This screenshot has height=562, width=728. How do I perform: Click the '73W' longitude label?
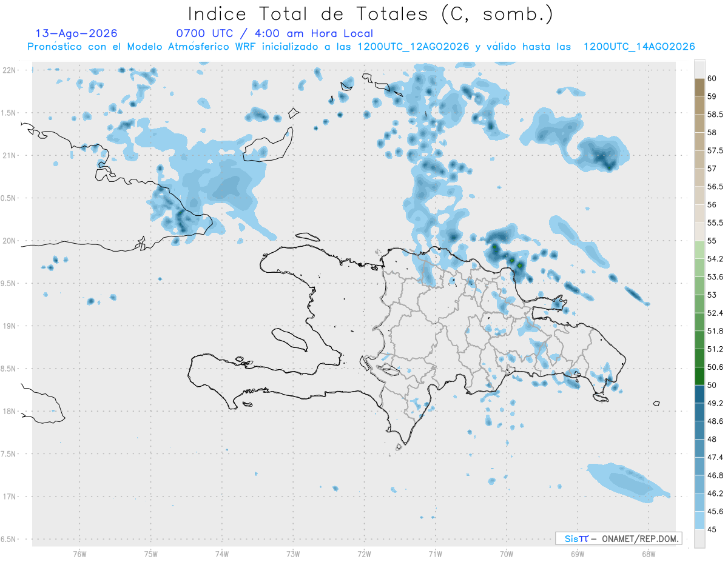[x=292, y=554]
